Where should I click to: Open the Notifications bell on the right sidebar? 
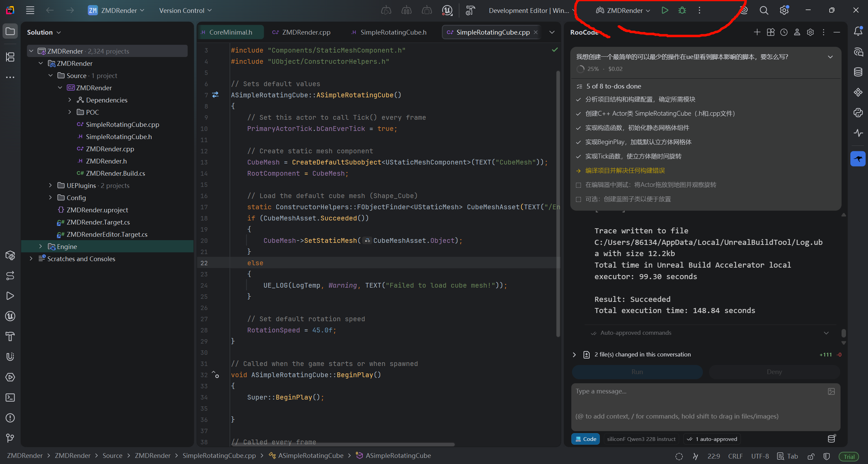tap(858, 31)
